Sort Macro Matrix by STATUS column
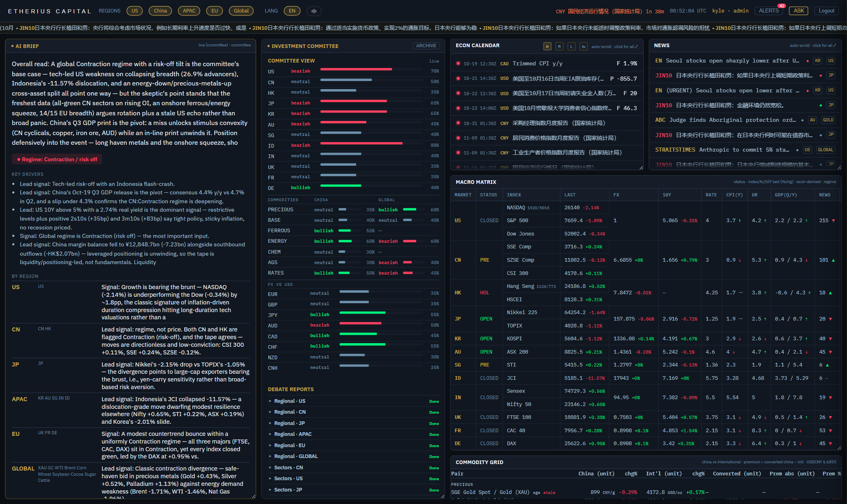The width and height of the screenshot is (847, 504). 488,195
